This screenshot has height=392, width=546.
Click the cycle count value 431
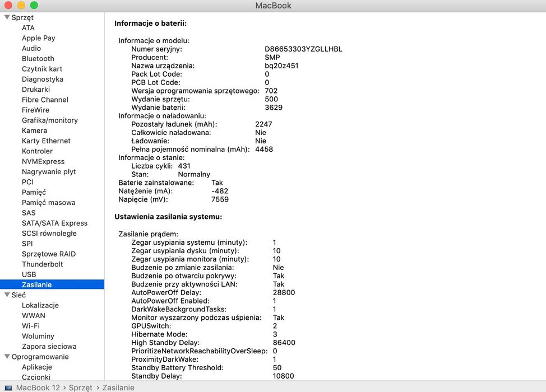(x=184, y=166)
